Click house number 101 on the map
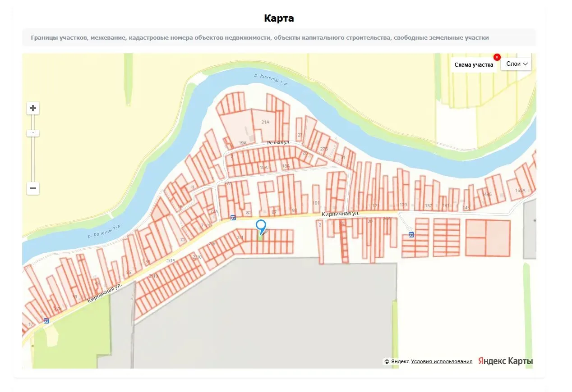 point(316,203)
